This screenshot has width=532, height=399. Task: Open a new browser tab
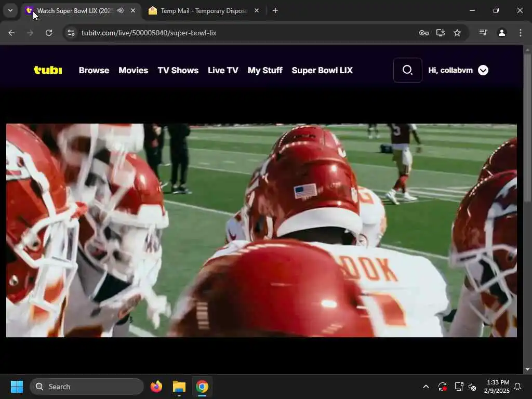tap(275, 10)
